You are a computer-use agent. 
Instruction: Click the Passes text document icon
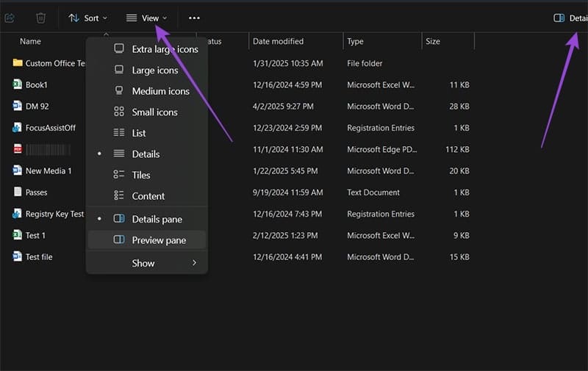[17, 192]
